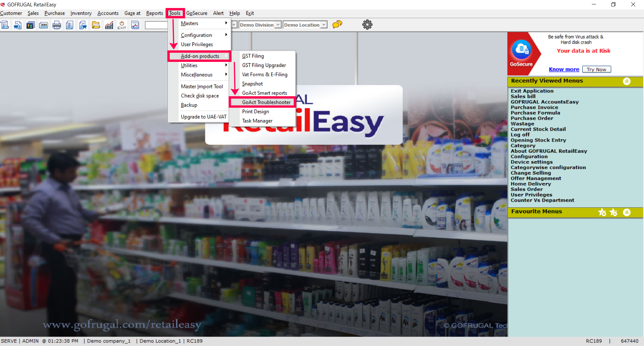Click the plain document icon beside the printer
This screenshot has width=644, height=346.
point(70,25)
